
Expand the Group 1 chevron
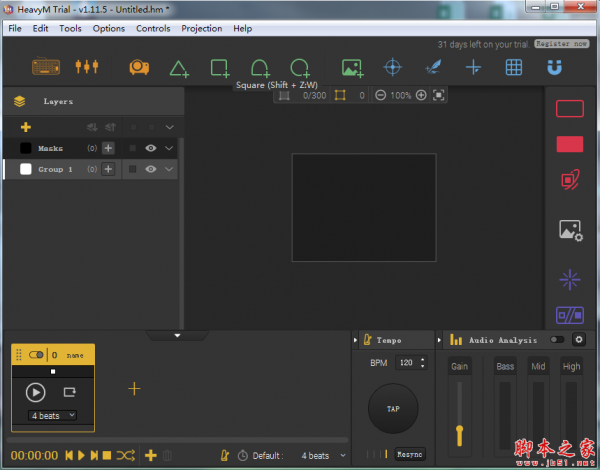tap(169, 169)
